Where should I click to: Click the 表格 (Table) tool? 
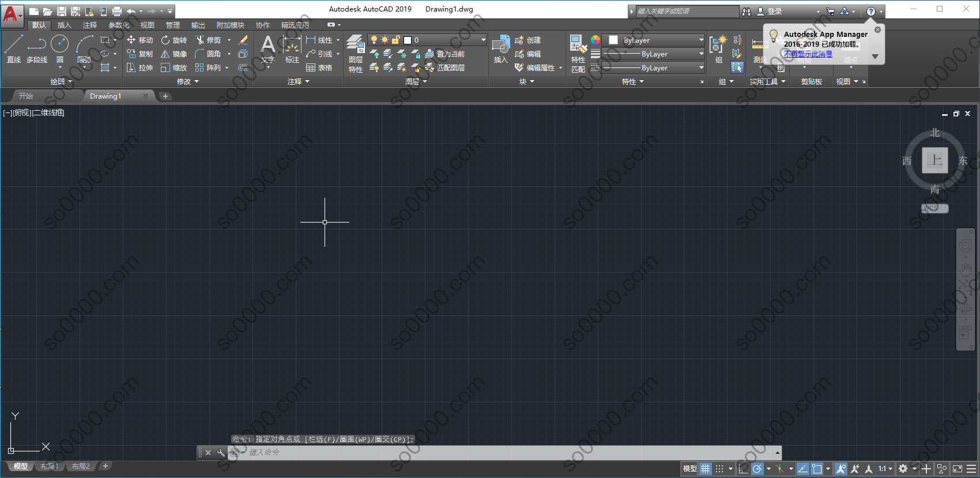(x=319, y=67)
